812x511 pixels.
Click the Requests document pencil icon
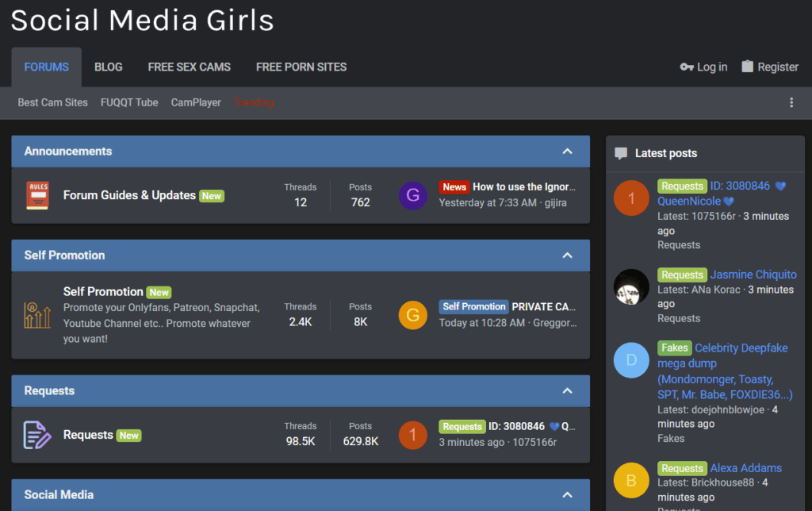37,435
